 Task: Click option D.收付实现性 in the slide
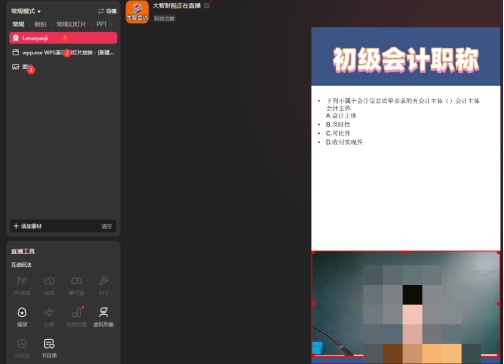pyautogui.click(x=344, y=142)
